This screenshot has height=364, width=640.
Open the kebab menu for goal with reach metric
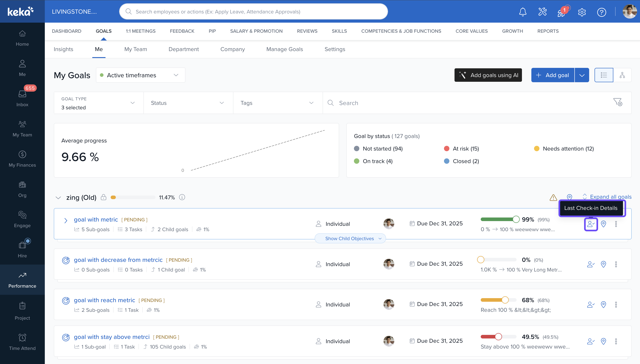(616, 304)
